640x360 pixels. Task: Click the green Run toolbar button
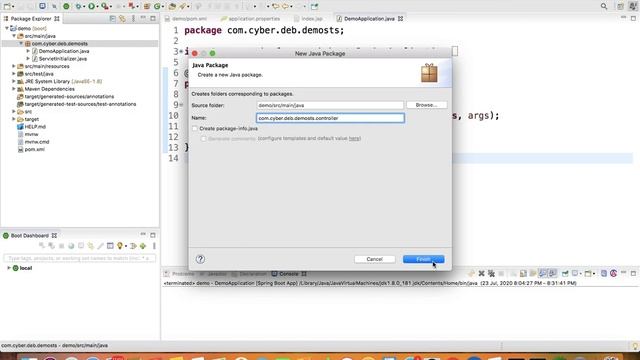tap(91, 6)
